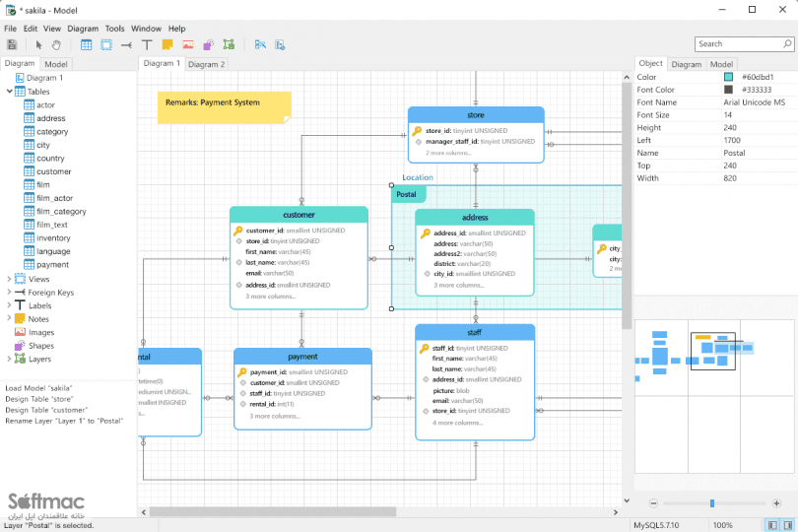The image size is (798, 532).
Task: Click the store table header in diagram
Action: point(476,115)
